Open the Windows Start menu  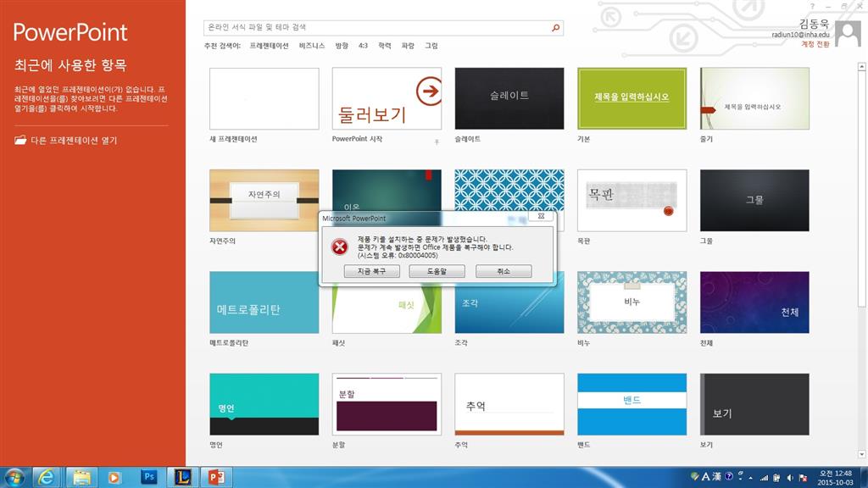[14, 477]
